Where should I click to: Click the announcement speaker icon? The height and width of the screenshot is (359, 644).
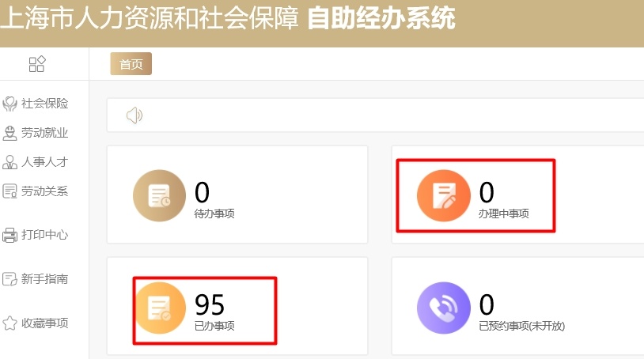pos(134,115)
